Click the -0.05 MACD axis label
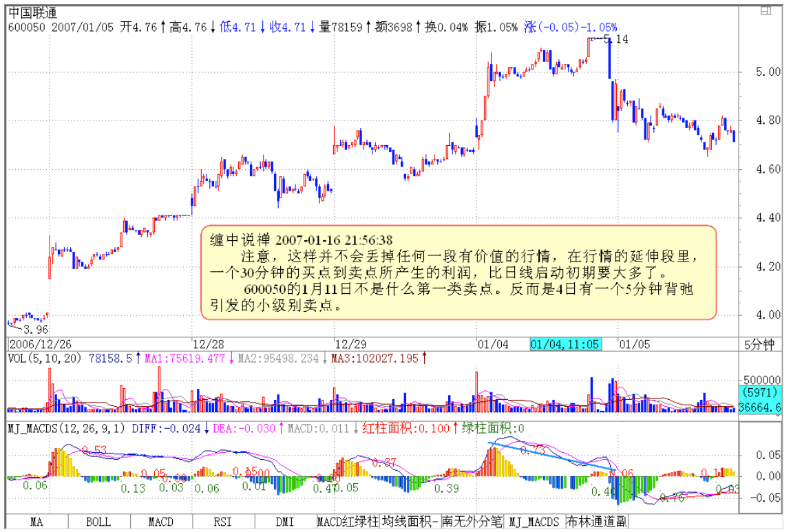 point(766,498)
